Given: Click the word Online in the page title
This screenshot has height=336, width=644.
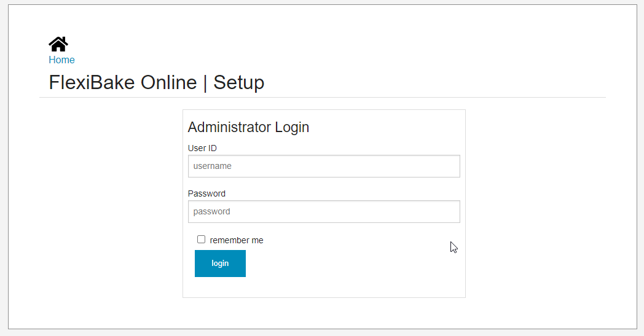Looking at the screenshot, I should (169, 82).
